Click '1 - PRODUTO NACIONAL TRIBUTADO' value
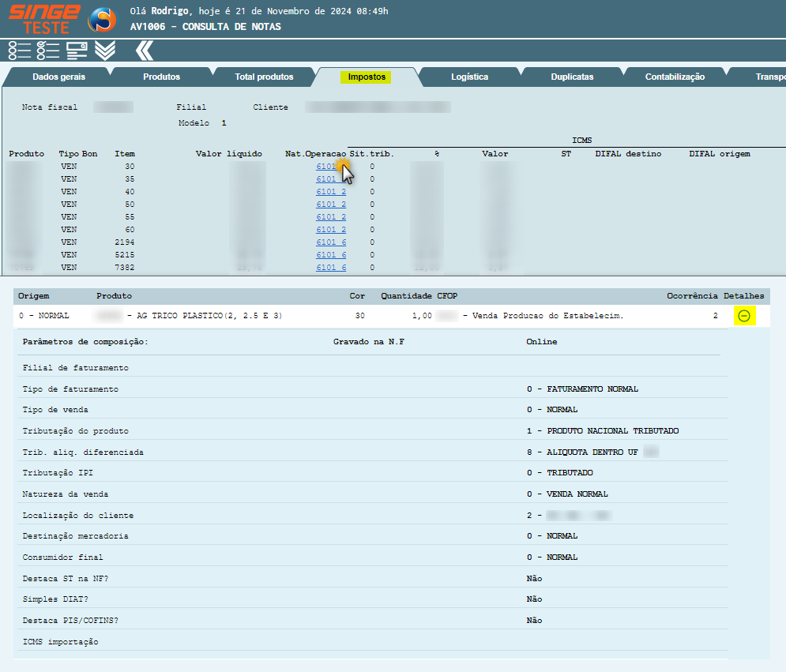Screen dimensions: 786x672 point(603,431)
